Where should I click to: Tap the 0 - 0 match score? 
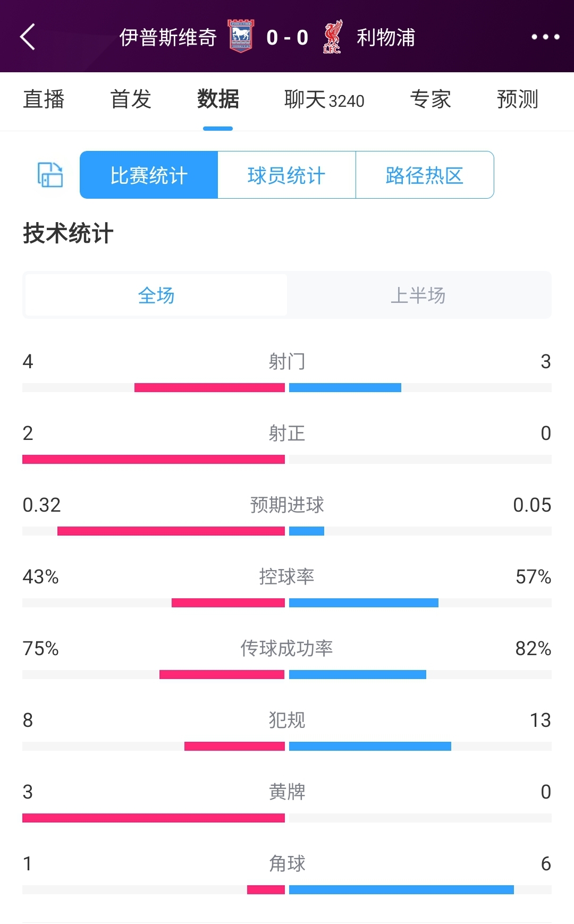pos(287,37)
